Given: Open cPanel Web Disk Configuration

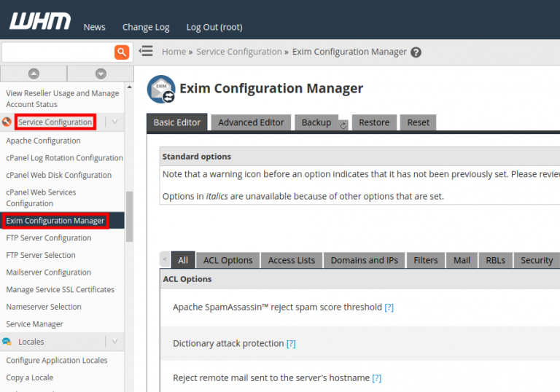Looking at the screenshot, I should (58, 175).
